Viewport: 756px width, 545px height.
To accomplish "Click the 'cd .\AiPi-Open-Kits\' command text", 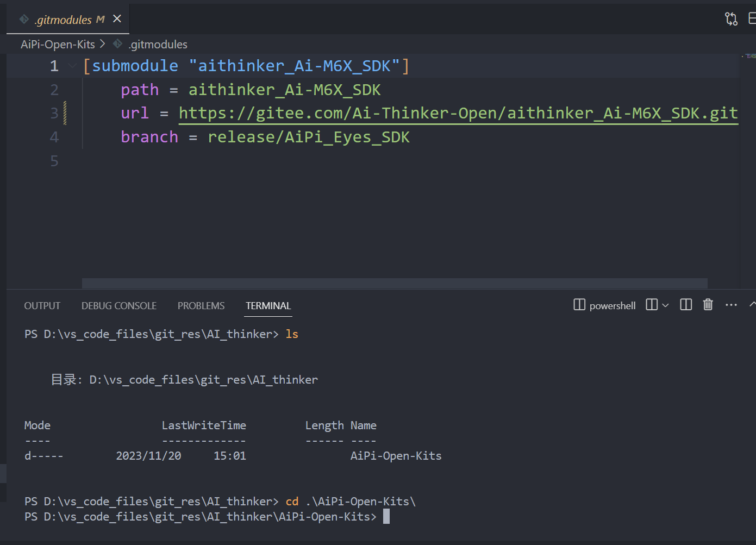I will point(351,502).
